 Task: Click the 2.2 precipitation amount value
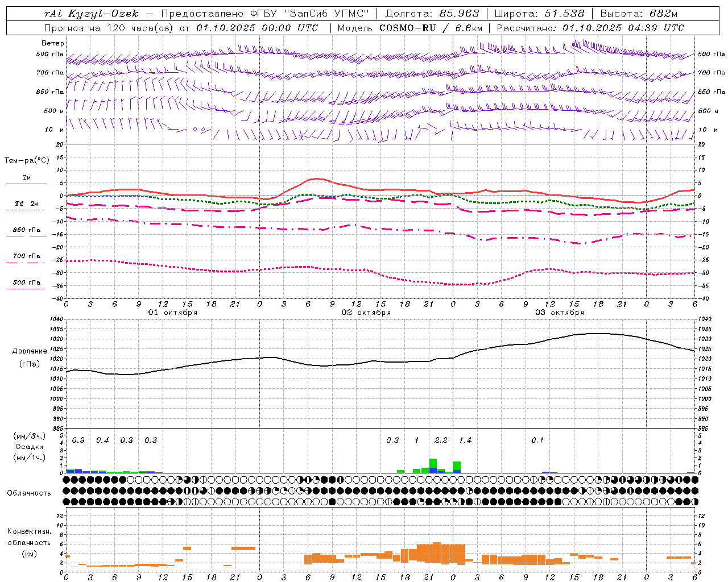click(441, 440)
